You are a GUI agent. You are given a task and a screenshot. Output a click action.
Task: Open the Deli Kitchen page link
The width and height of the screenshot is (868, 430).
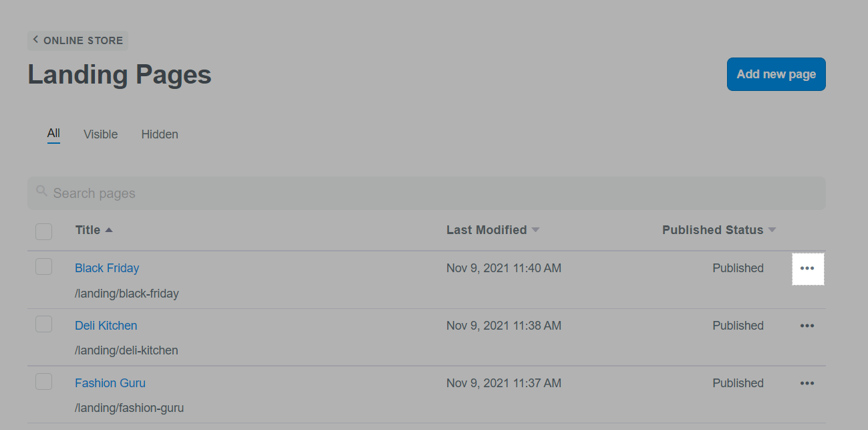(106, 326)
